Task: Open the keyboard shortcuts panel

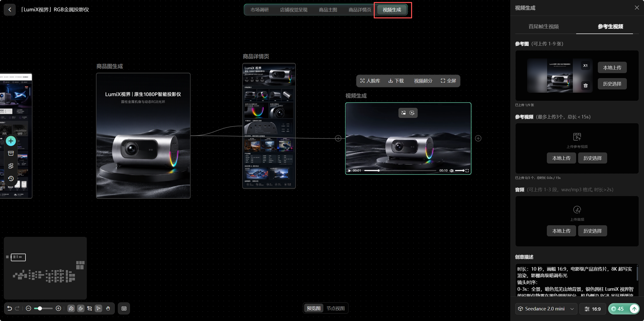Action: click(x=124, y=308)
